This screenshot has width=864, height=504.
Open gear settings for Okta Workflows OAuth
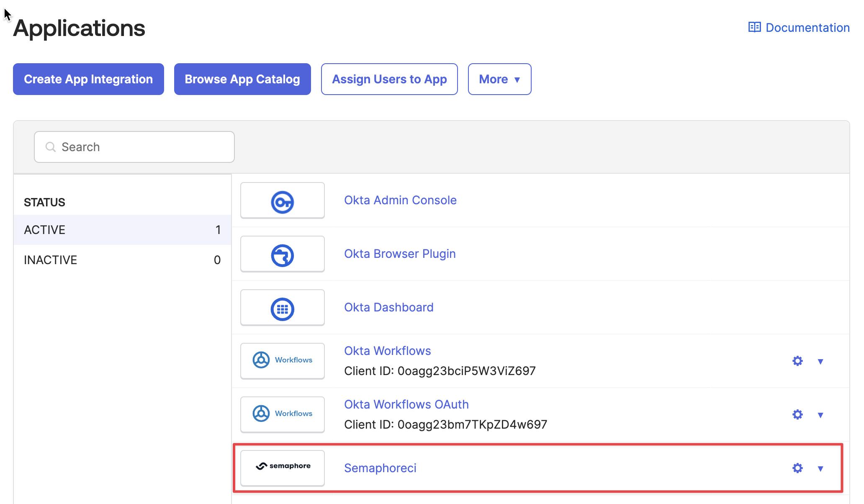click(x=797, y=414)
